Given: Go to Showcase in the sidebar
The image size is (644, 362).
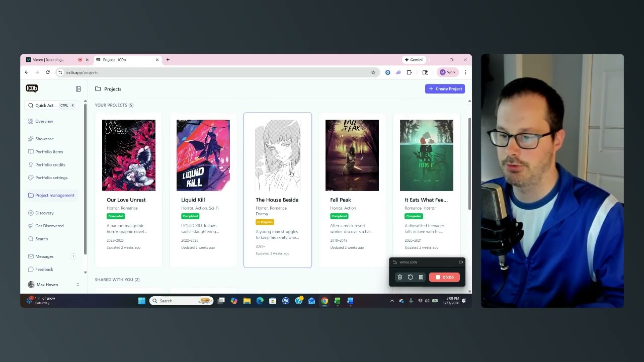Looking at the screenshot, I should pos(44,139).
